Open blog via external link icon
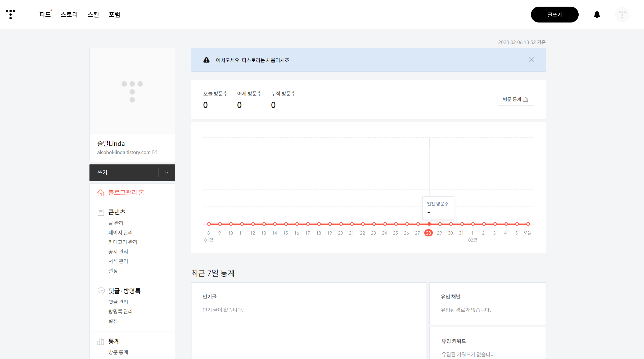 click(x=155, y=152)
